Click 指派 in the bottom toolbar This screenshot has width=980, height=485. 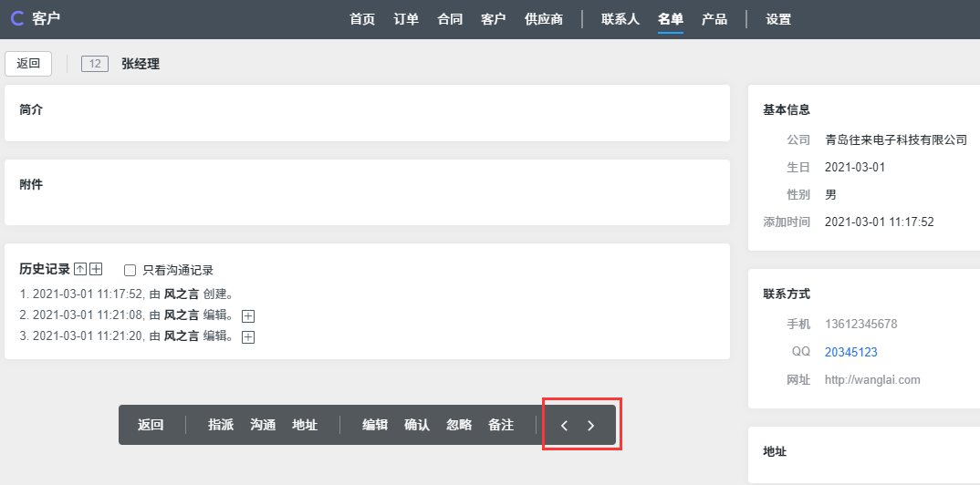coord(221,425)
